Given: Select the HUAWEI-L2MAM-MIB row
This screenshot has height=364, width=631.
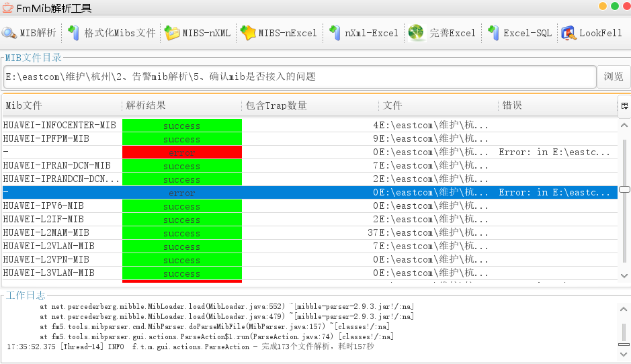Looking at the screenshot, I should click(310, 233).
